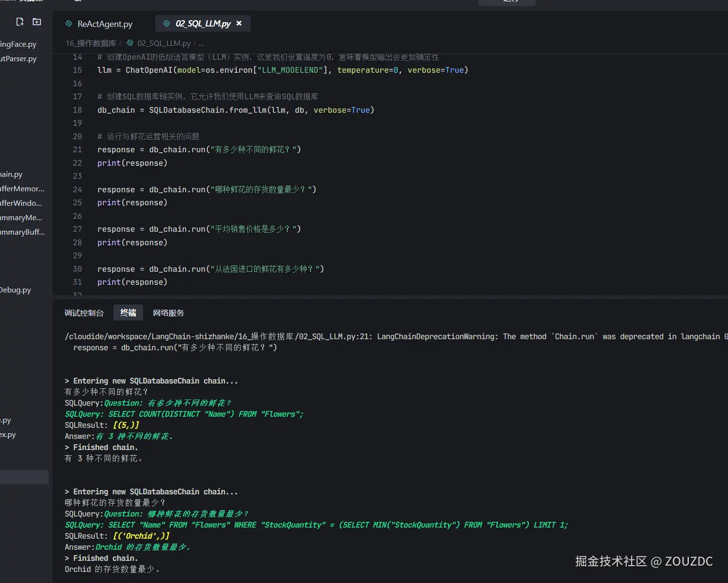Screen dimensions: 728x583
Task: Open the file ending in utParser.py
Action: (18, 59)
